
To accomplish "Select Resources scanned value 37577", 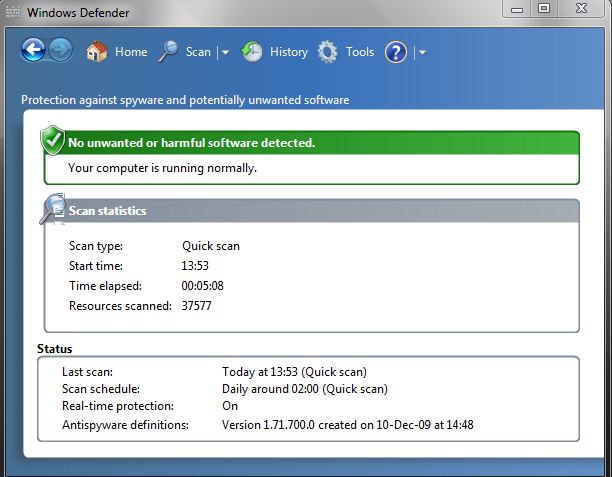I will [x=196, y=306].
